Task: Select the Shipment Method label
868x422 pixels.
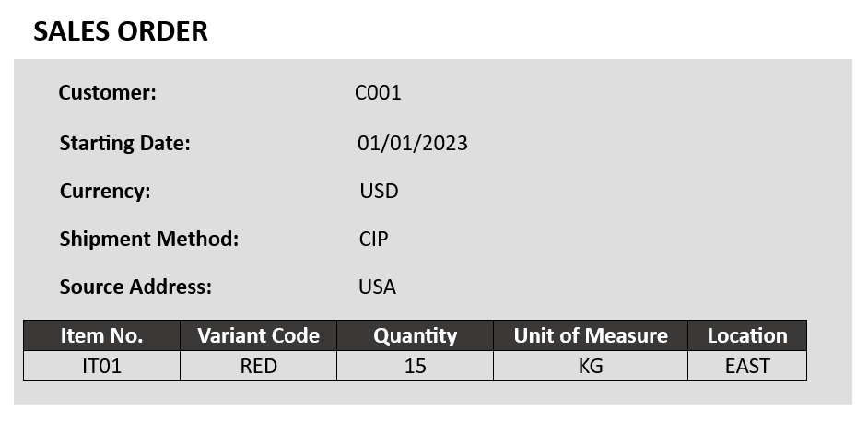Action: coord(149,240)
